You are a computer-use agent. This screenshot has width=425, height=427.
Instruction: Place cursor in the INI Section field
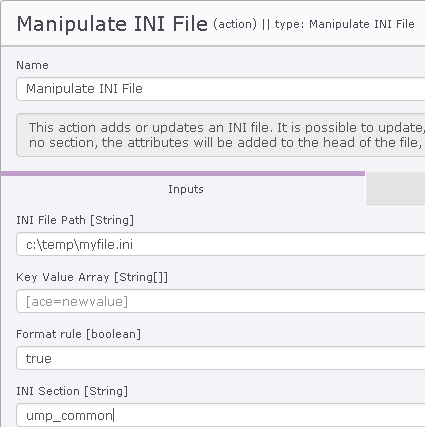[x=221, y=415]
